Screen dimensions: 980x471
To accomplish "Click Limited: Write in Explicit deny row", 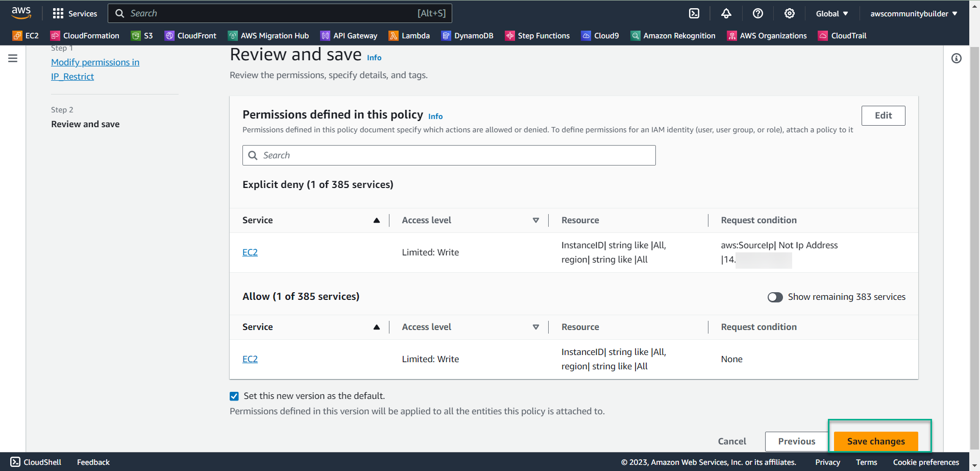I will [x=430, y=252].
